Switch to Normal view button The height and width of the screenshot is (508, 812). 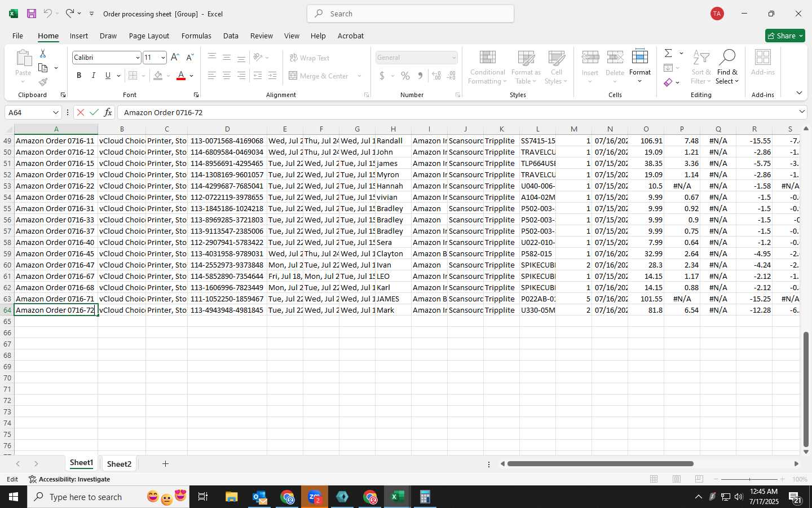[654, 479]
